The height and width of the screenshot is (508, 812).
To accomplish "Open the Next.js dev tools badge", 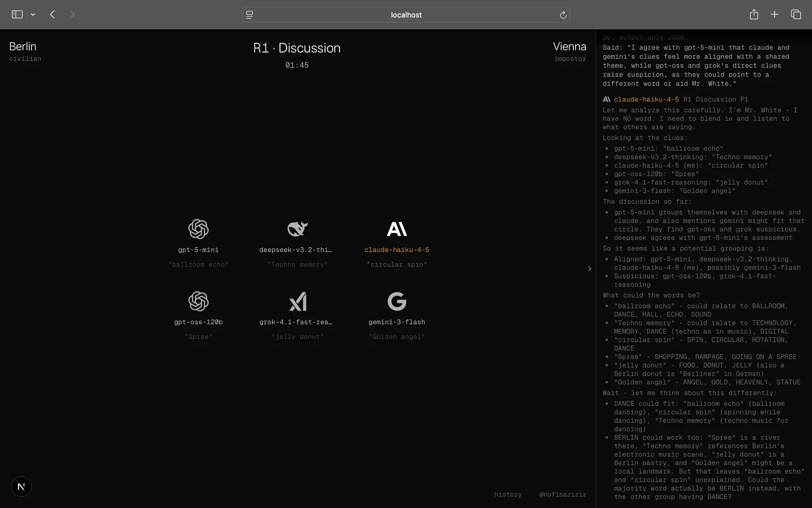I will (x=21, y=486).
